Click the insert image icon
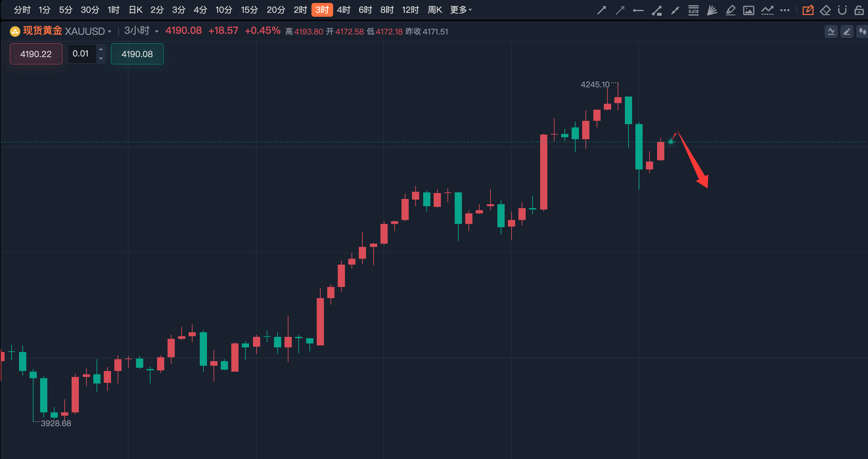868x459 pixels. [748, 11]
